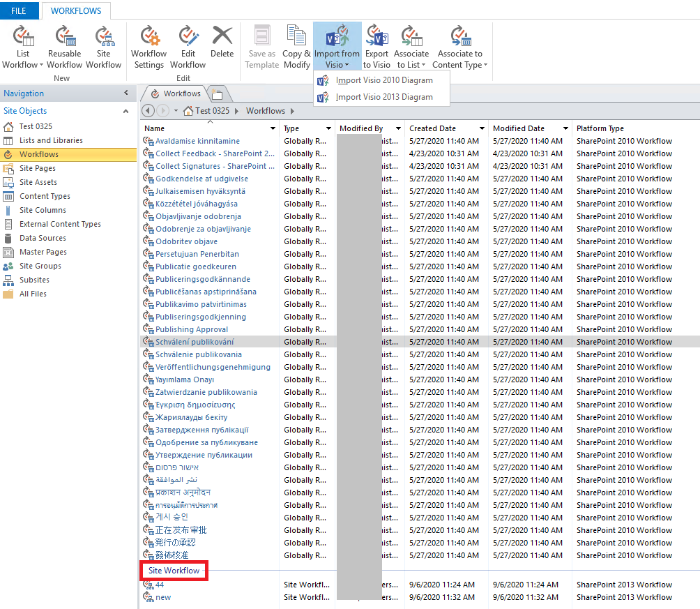The image size is (700, 609).
Task: Open Test 0325 site in navigation
Action: pyautogui.click(x=36, y=126)
